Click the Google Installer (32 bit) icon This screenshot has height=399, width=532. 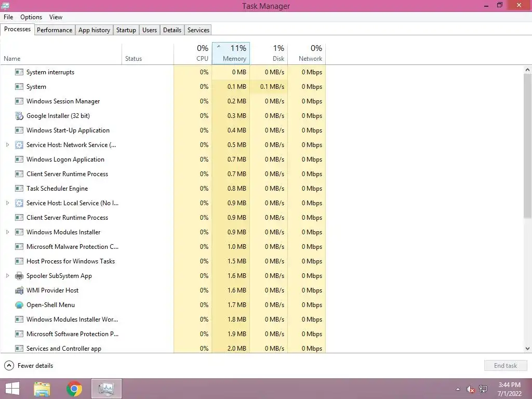(19, 116)
